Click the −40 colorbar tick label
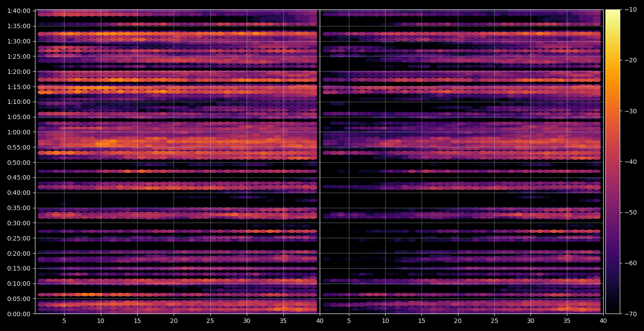Image resolution: width=644 pixels, height=331 pixels. (631, 161)
